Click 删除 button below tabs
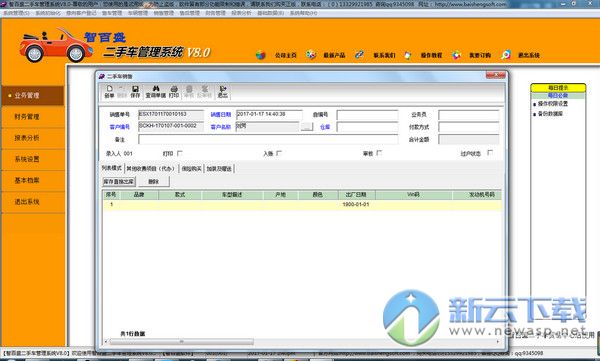Screen dimensions: 600x361 tap(153, 181)
